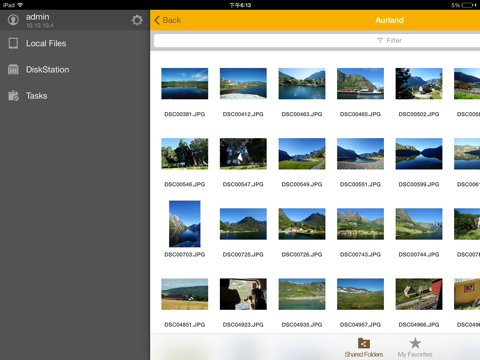Tap the battery indicator icon
This screenshot has width=480, height=360.
click(x=468, y=5)
